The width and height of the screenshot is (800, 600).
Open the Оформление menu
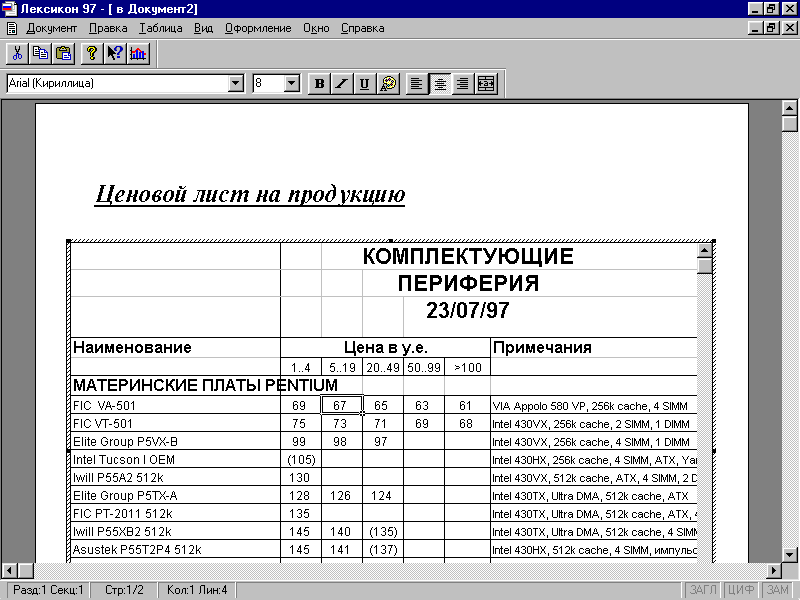tap(258, 29)
